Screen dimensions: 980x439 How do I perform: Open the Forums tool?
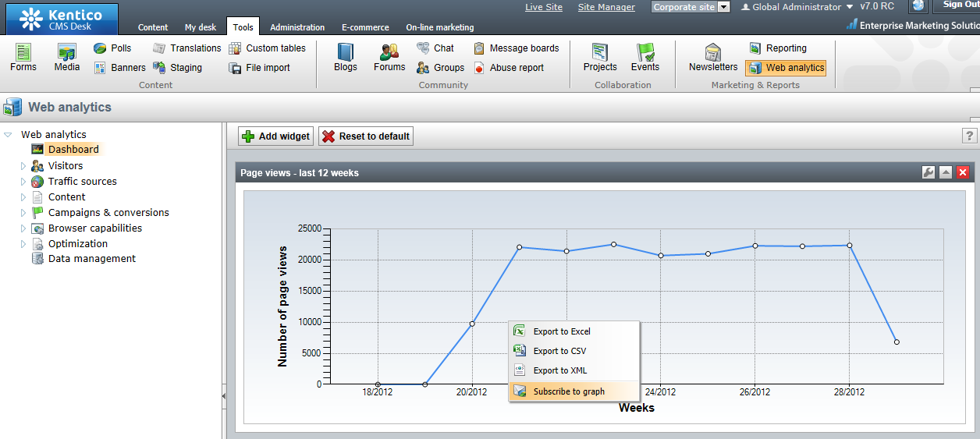(389, 57)
